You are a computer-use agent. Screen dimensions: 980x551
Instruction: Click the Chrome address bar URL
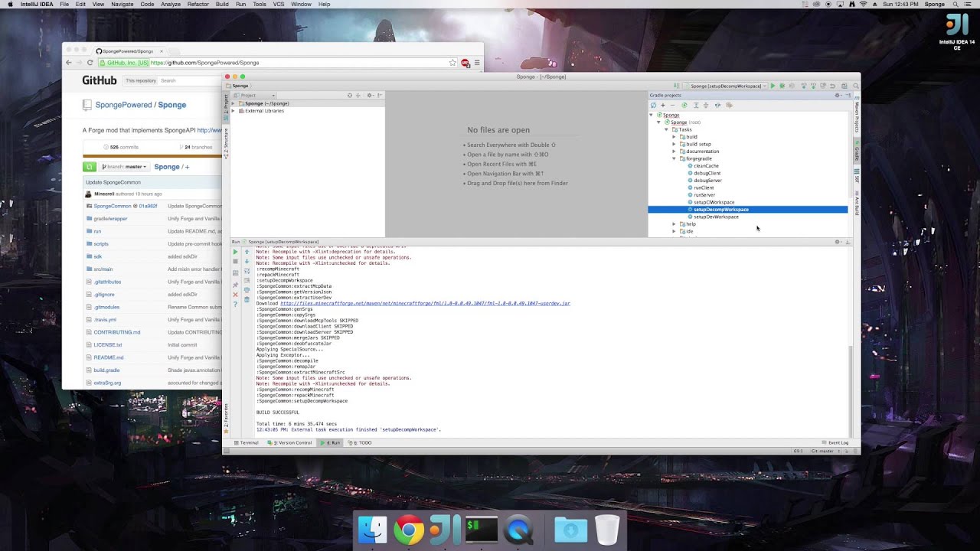pos(205,63)
